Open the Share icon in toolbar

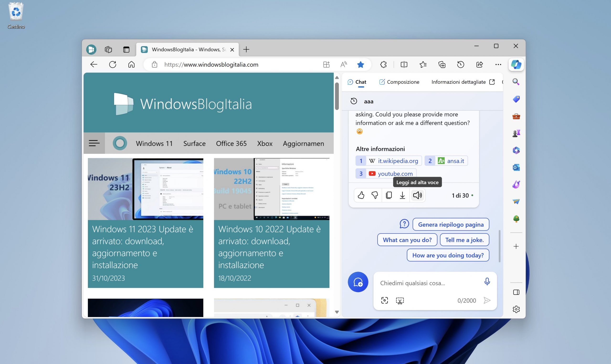tap(479, 64)
